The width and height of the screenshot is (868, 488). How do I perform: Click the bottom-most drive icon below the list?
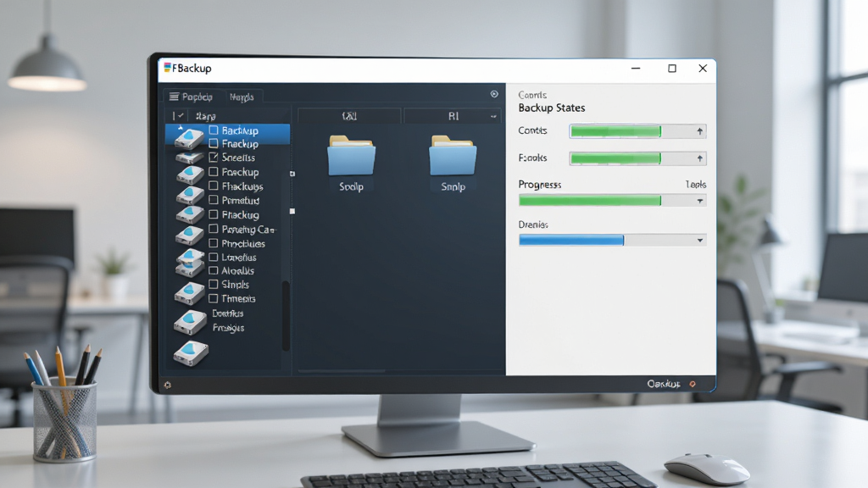191,353
